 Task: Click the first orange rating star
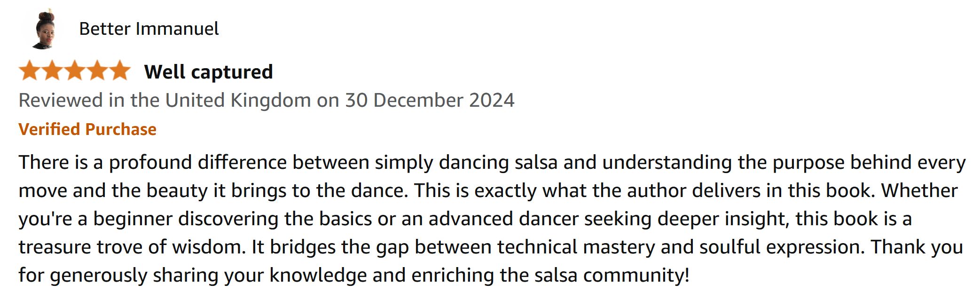coord(29,71)
